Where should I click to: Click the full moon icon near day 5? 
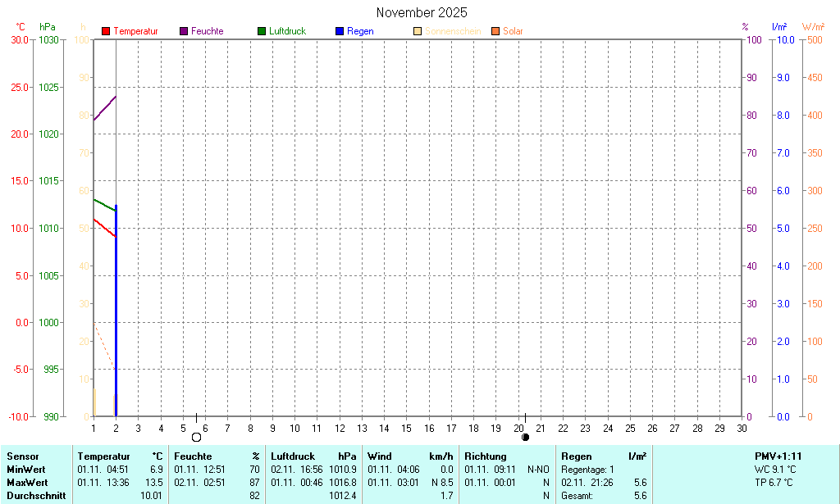click(196, 437)
